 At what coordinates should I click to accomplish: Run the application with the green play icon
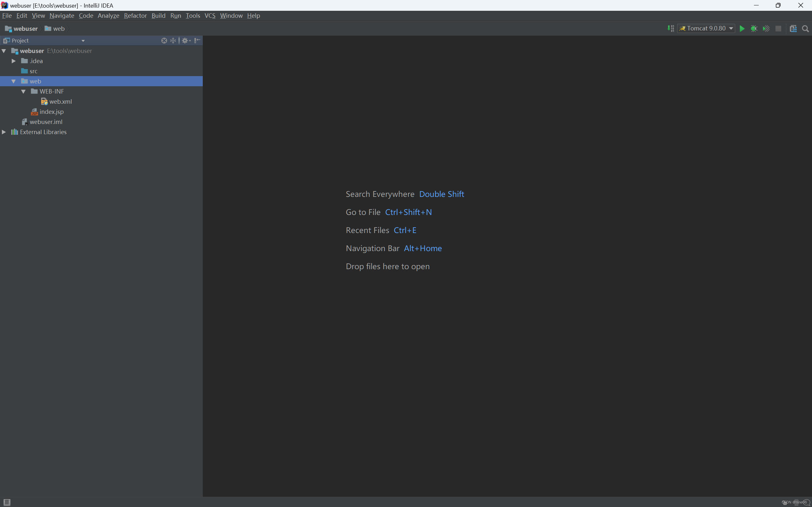pos(742,29)
